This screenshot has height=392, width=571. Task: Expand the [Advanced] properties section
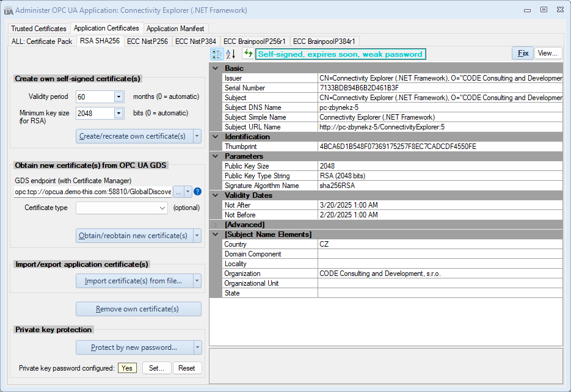[215, 224]
